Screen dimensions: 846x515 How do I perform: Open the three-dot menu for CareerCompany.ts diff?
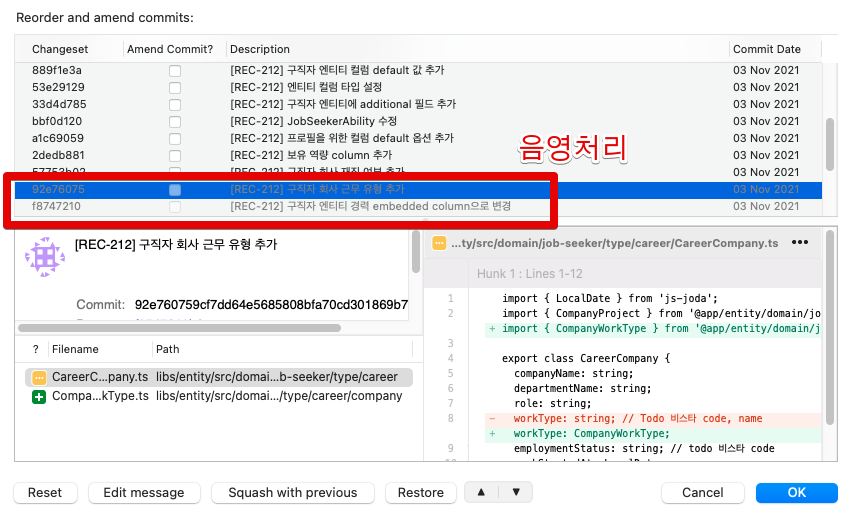[800, 243]
